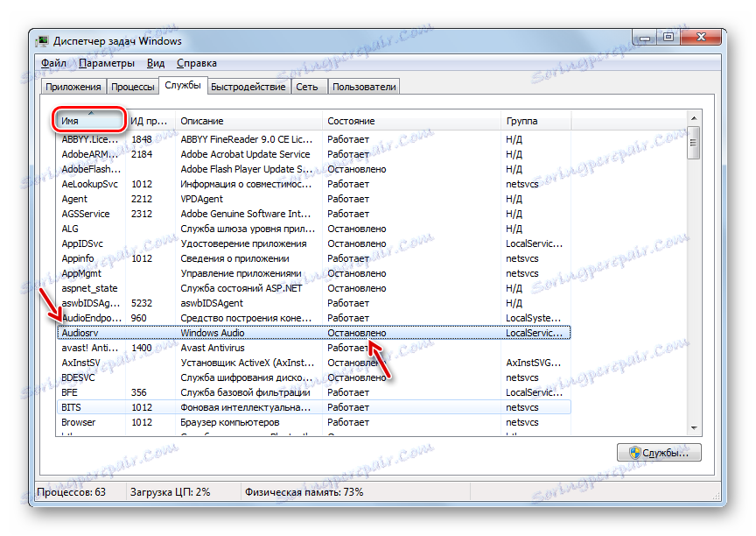
Task: Select the Appinfo service row
Action: [x=313, y=258]
